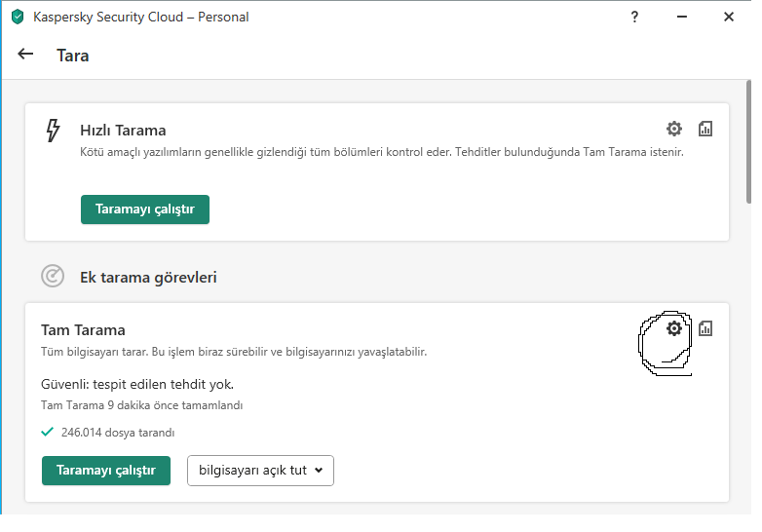Close the Kaspersky Security Cloud window
762x532 pixels.
(728, 17)
